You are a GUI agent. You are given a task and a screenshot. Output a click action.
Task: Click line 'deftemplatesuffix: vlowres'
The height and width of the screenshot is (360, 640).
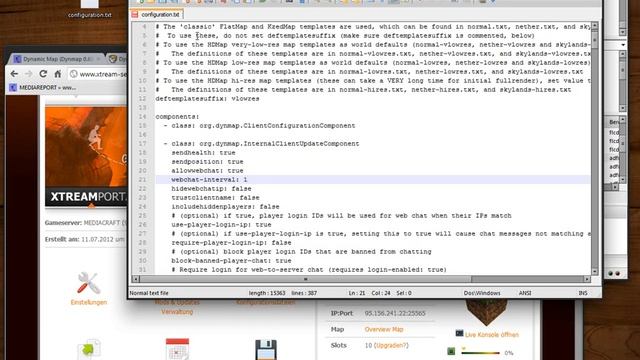click(x=207, y=99)
